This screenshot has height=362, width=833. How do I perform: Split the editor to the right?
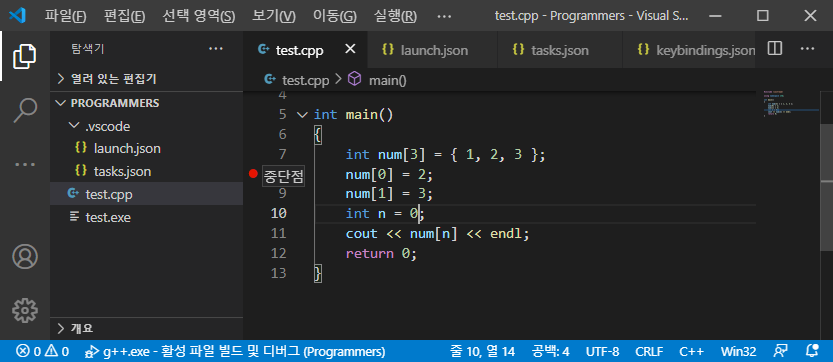pos(775,49)
